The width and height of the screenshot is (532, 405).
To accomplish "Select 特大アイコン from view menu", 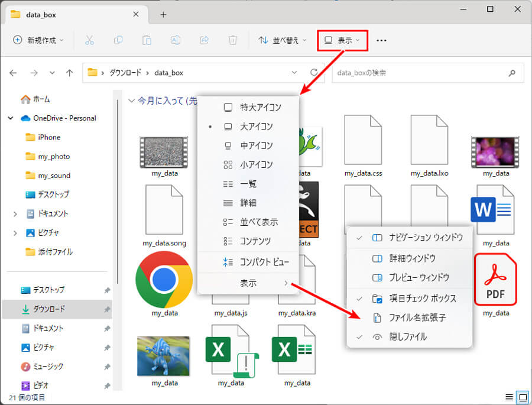I will coord(260,108).
